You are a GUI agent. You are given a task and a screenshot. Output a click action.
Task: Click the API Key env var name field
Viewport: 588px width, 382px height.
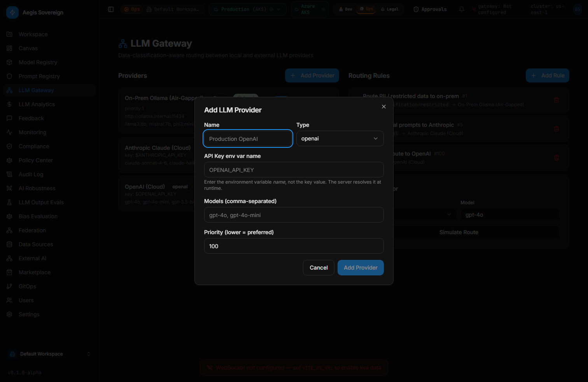(x=294, y=170)
